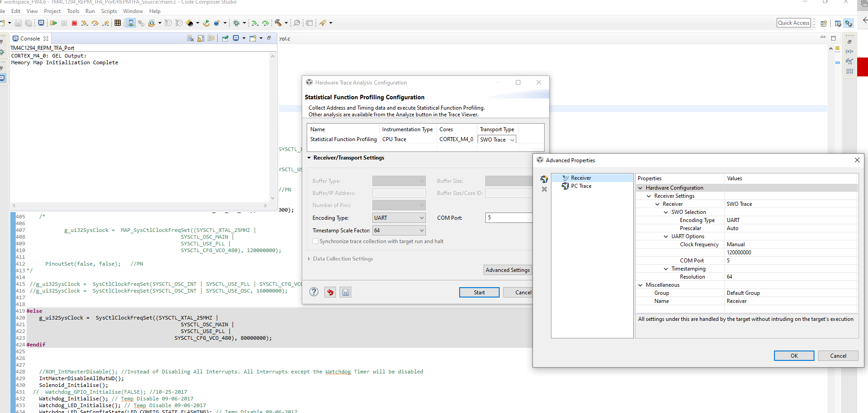Open the Window menu

pos(133,11)
